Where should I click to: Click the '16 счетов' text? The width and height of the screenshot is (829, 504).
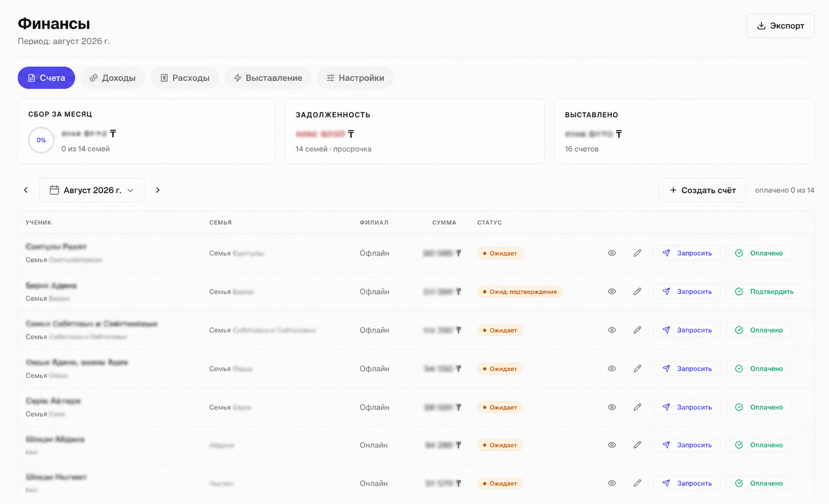pos(582,149)
